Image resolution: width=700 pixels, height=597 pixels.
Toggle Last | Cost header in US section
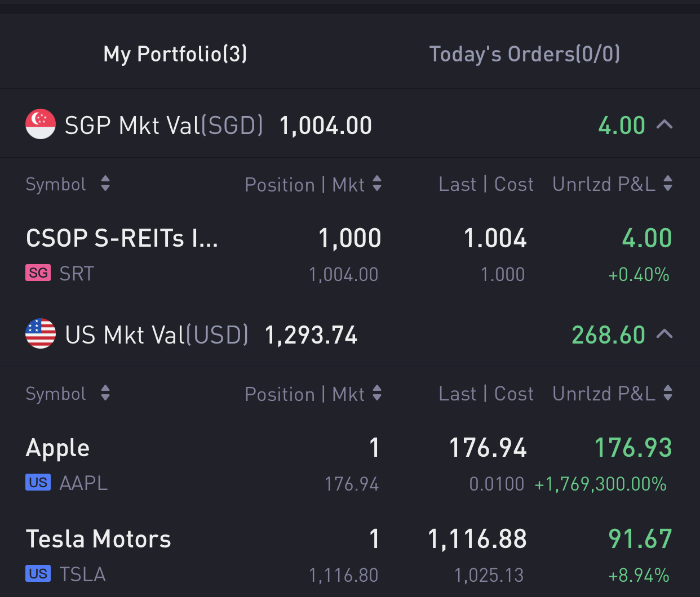486,394
